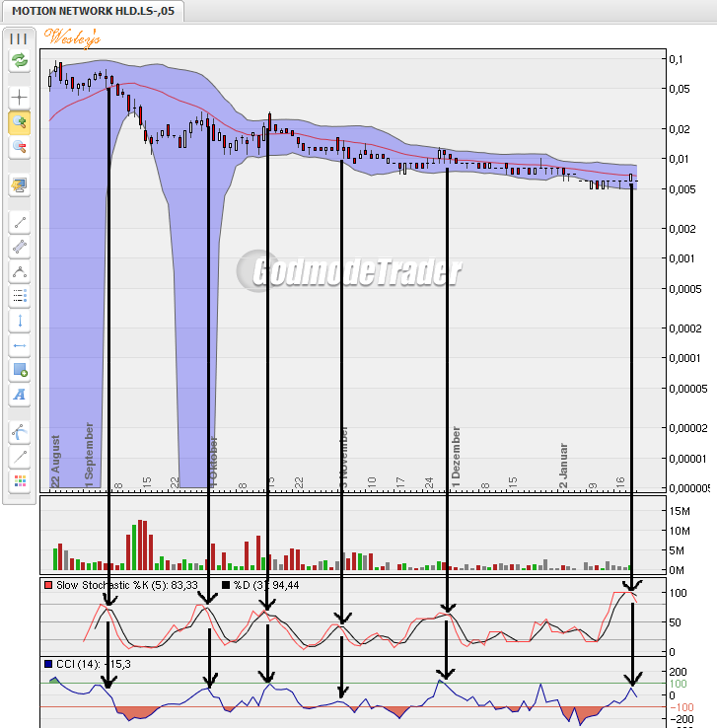Image resolution: width=717 pixels, height=728 pixels.
Task: Click the red Slow Stochastic %K swatch
Action: pos(48,585)
